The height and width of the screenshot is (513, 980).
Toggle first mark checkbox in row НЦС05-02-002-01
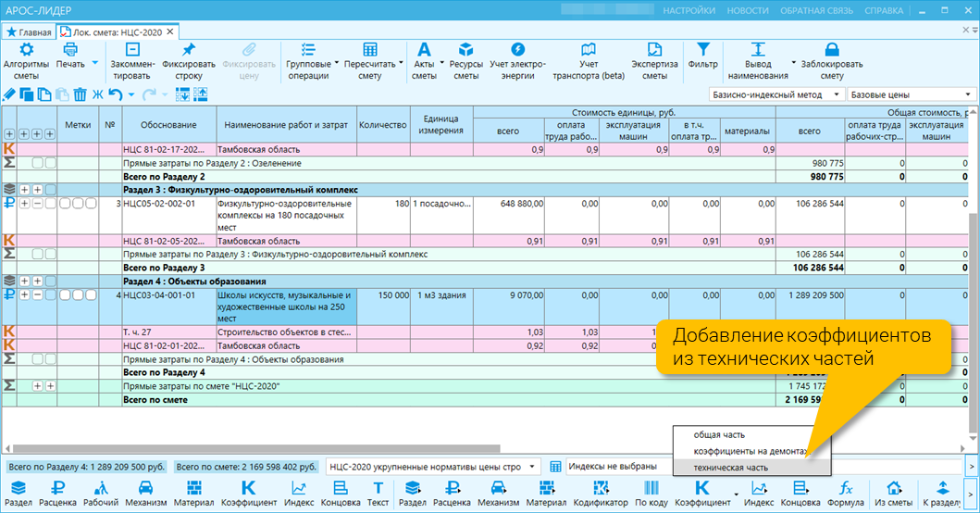click(65, 204)
